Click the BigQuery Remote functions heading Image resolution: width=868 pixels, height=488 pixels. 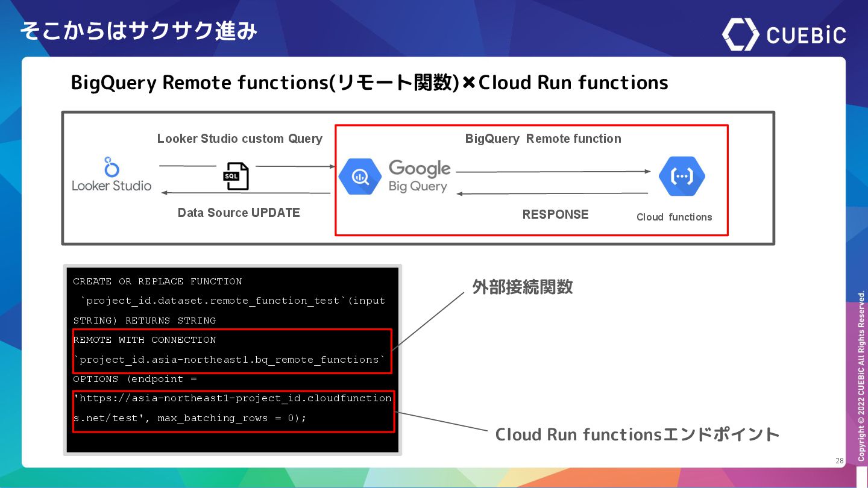[x=370, y=83]
